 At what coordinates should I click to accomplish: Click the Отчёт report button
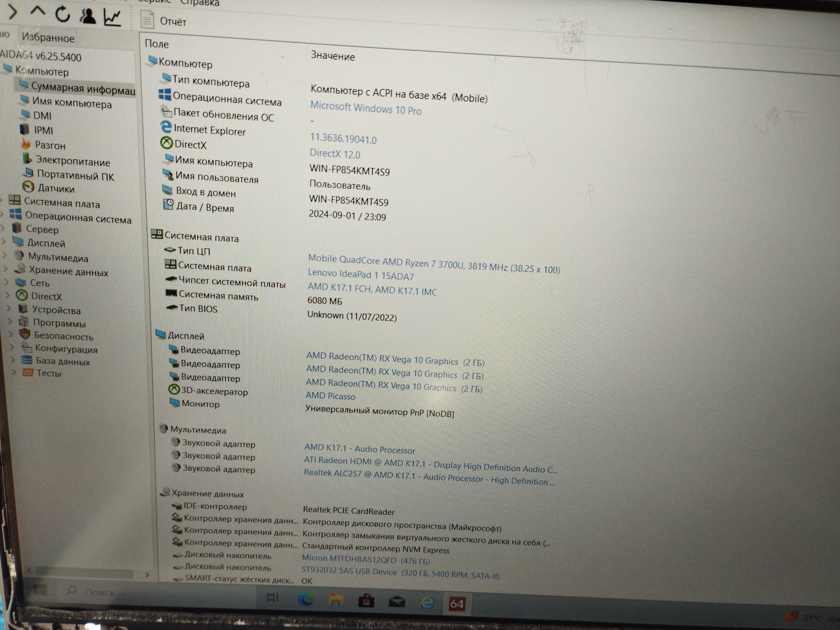(x=164, y=20)
